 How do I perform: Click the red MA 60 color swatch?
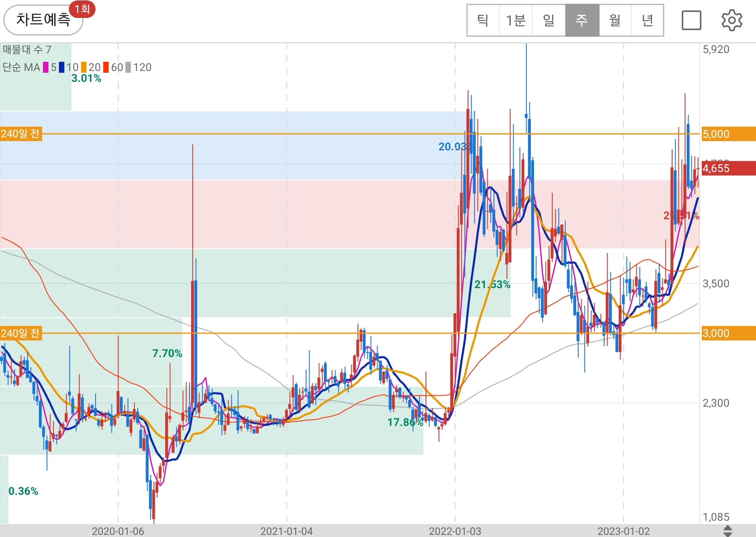point(106,67)
